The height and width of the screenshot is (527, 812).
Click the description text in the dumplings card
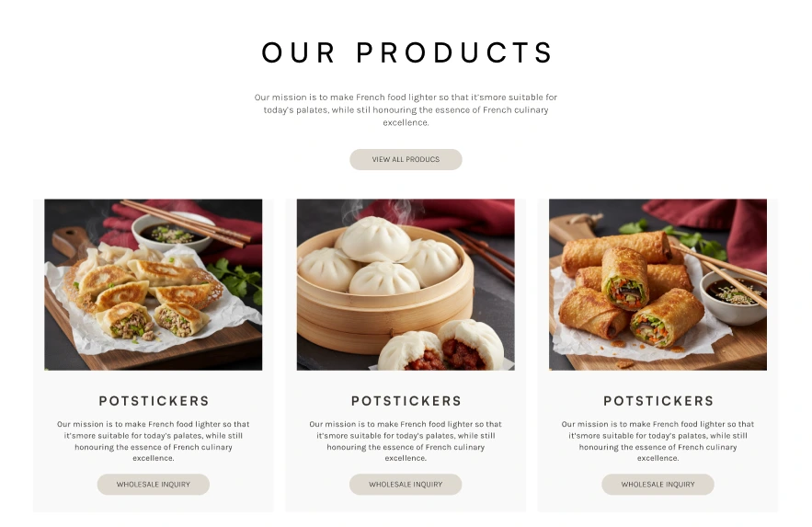coord(154,441)
